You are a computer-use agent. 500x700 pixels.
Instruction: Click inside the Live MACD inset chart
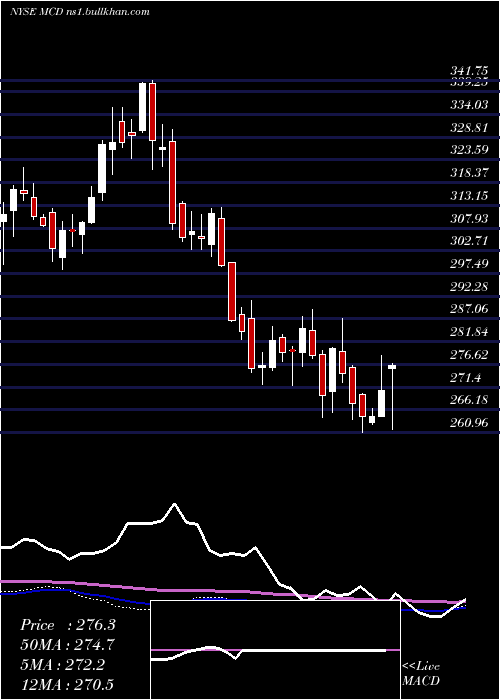click(275, 650)
